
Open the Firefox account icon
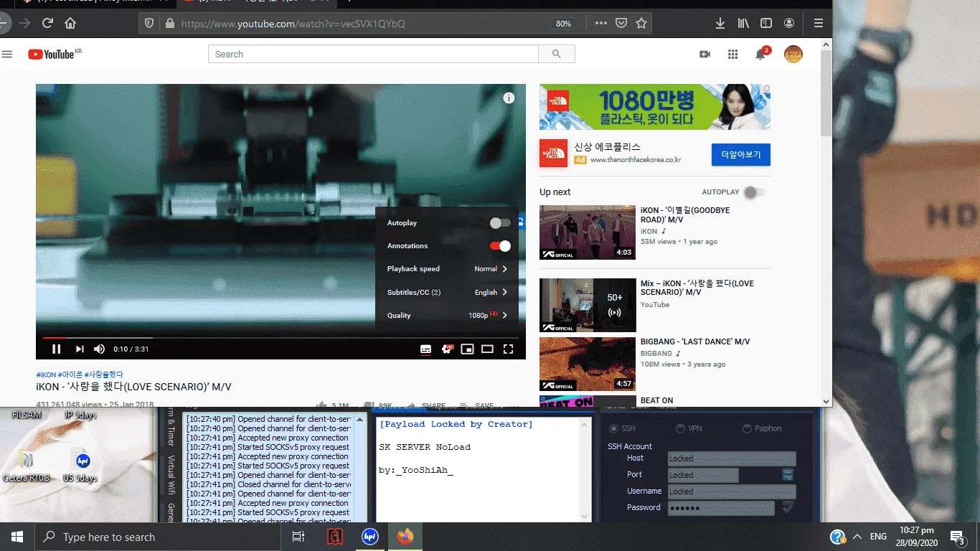[x=789, y=23]
